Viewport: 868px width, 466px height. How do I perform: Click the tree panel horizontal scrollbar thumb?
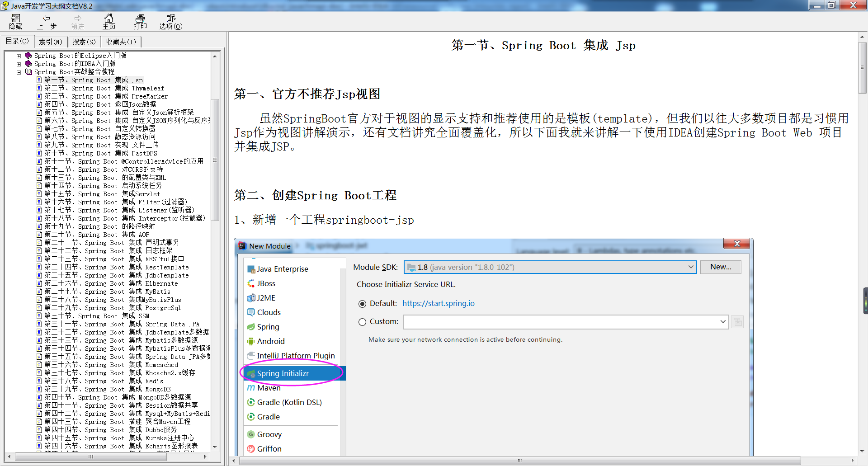coord(91,457)
